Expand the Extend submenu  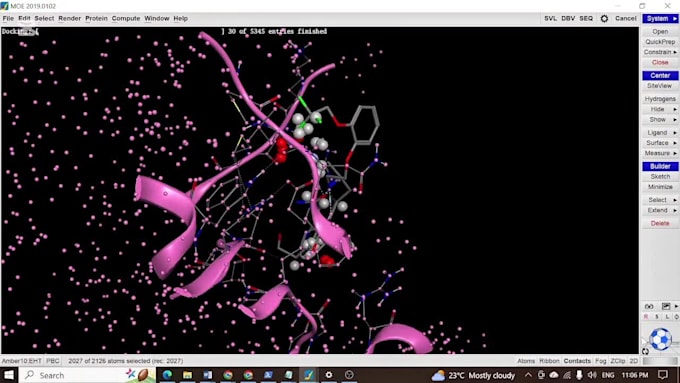(660, 210)
